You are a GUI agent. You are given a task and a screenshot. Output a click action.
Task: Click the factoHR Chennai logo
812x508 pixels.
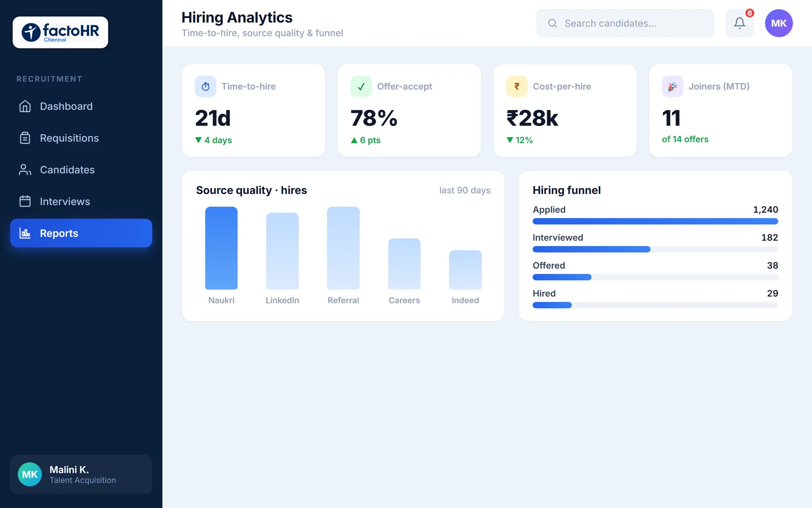(x=60, y=32)
